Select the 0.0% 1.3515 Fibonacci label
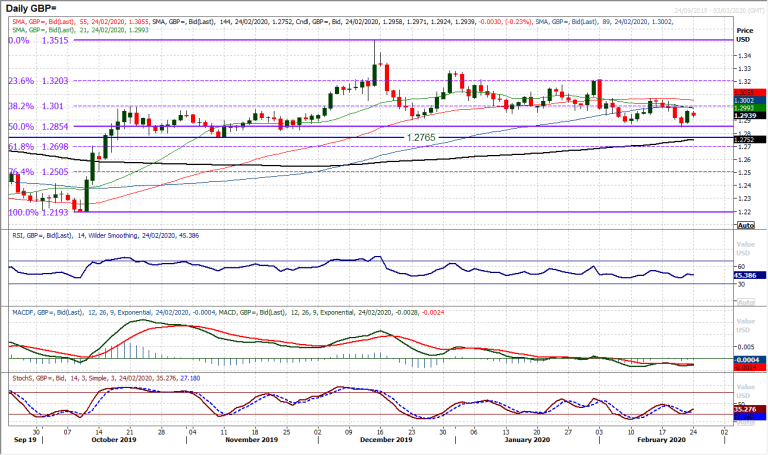768x455 pixels. tap(38, 41)
